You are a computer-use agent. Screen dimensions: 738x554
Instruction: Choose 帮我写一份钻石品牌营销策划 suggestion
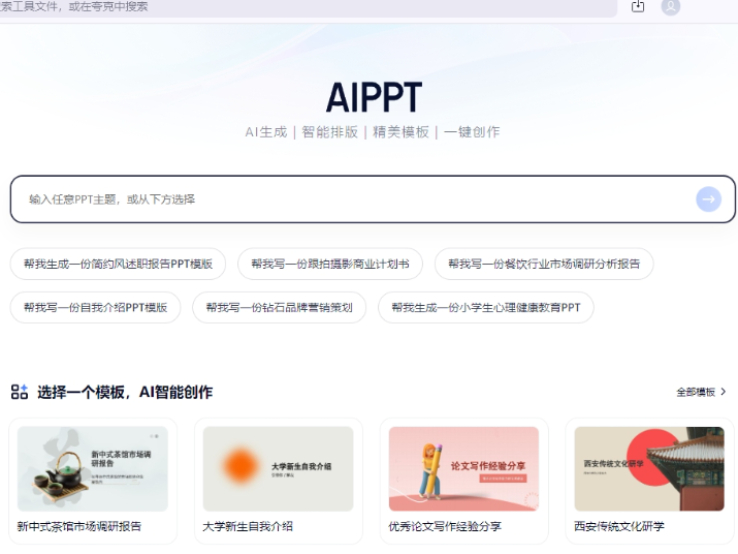pyautogui.click(x=279, y=307)
